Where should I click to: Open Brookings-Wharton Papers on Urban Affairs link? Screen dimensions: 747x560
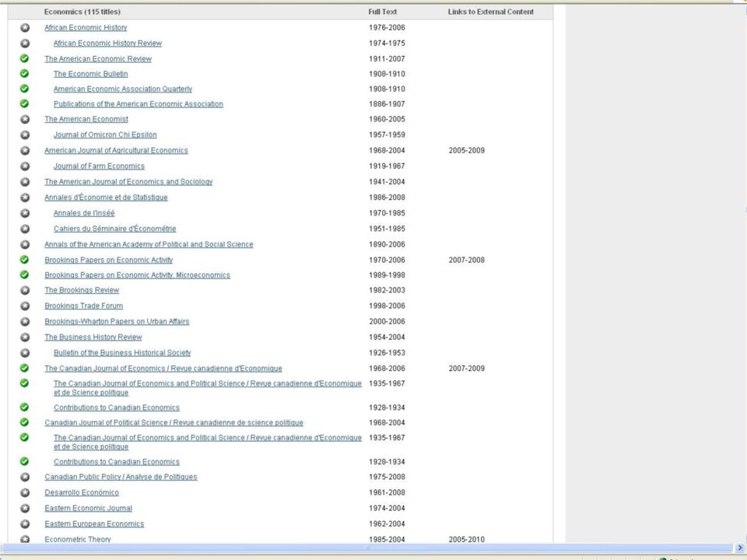(117, 321)
